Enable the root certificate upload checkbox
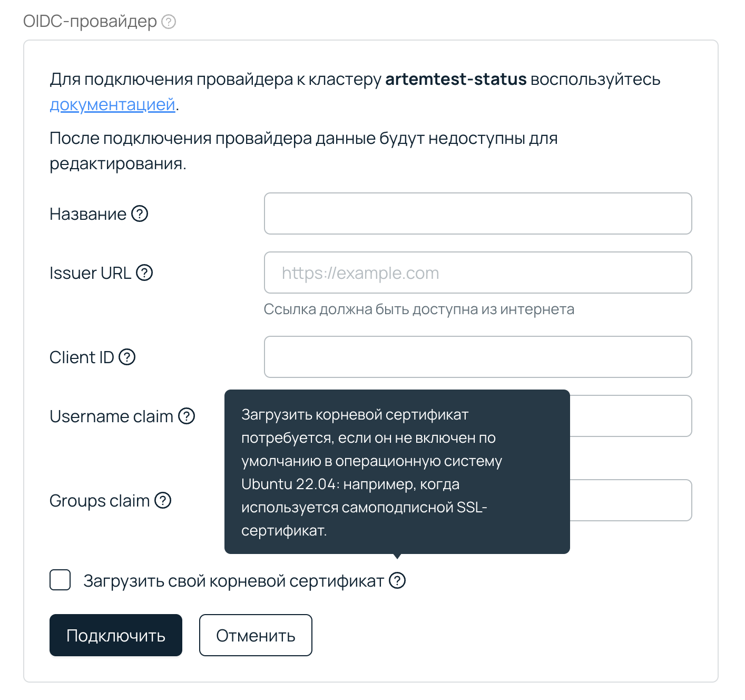This screenshot has height=700, width=745. (x=60, y=580)
